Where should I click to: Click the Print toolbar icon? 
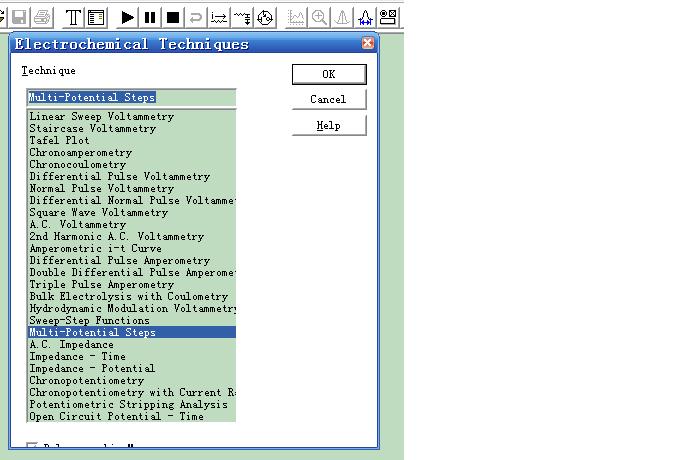(x=42, y=17)
